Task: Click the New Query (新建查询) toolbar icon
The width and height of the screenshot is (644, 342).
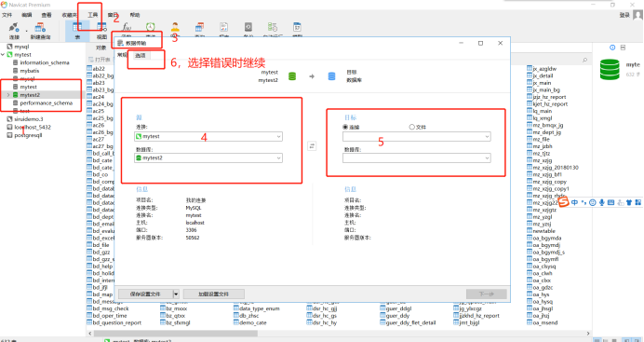Action: coord(40,28)
